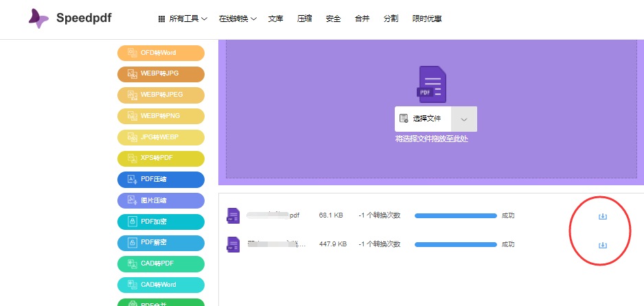Screen dimensions: 644x306
Task: Click the 447.9 KB file's PDF icon
Action: pos(233,244)
